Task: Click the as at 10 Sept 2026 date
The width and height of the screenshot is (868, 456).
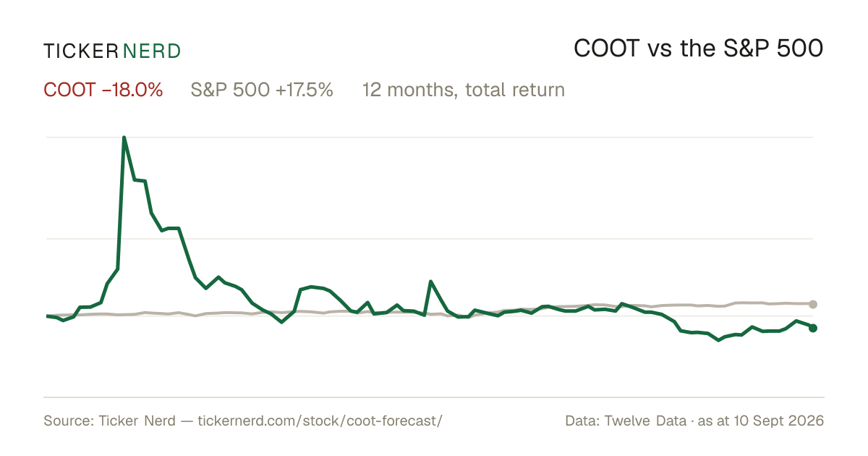Action: [761, 421]
